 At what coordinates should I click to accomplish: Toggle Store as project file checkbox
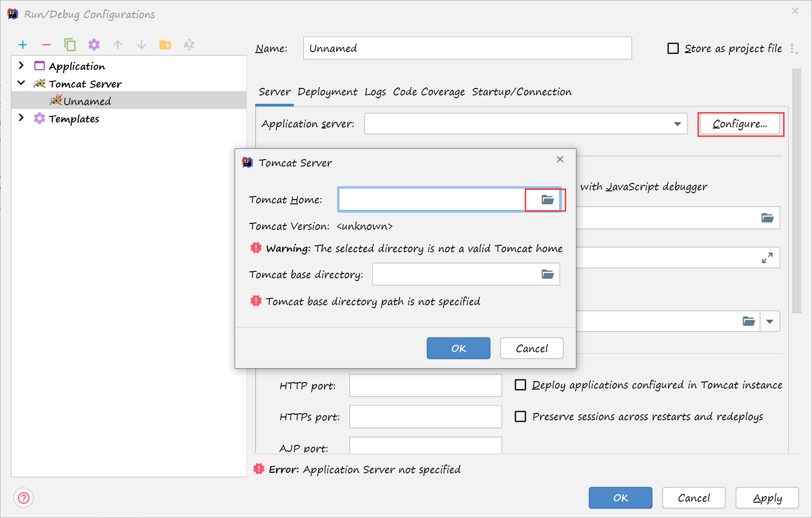click(673, 48)
